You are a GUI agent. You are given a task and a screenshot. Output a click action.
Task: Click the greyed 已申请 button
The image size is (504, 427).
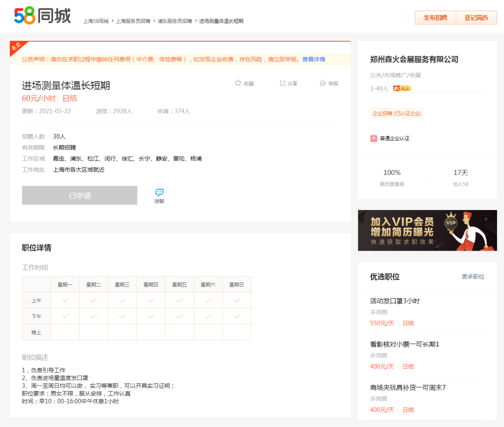pyautogui.click(x=79, y=196)
